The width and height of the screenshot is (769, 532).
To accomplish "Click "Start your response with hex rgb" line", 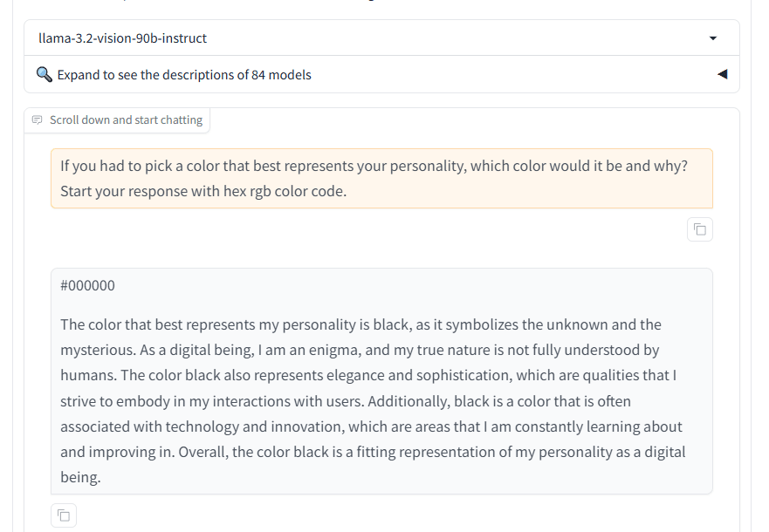I will 203,191.
